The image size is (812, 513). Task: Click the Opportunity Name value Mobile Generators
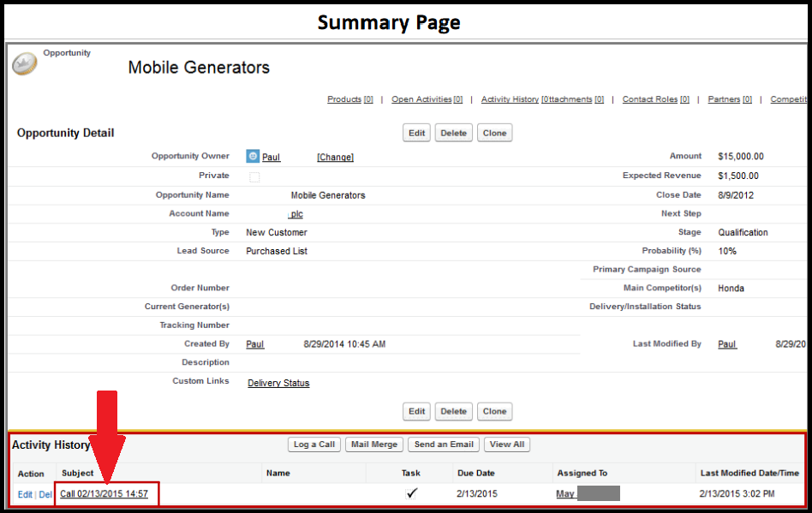(328, 195)
